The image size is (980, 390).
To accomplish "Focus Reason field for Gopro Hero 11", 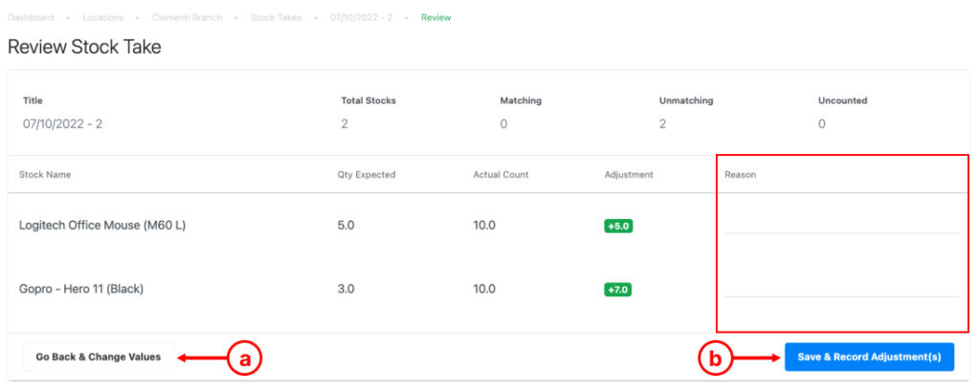I will coord(840,287).
